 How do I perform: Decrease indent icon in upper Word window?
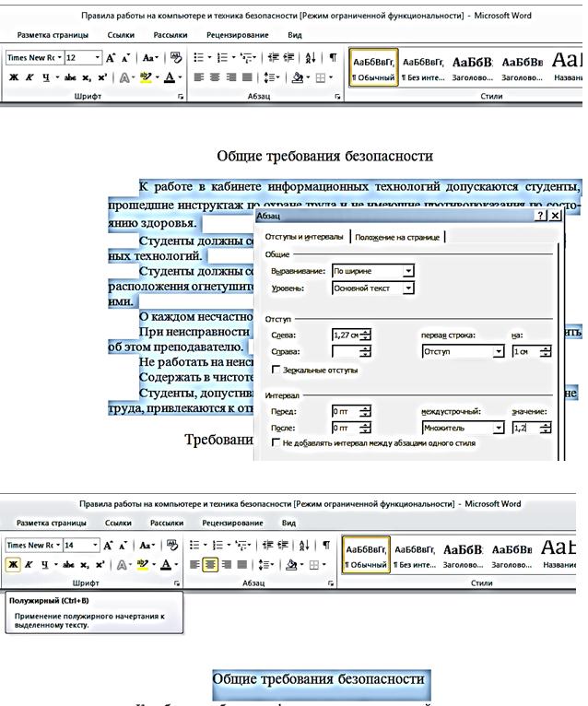(x=274, y=58)
